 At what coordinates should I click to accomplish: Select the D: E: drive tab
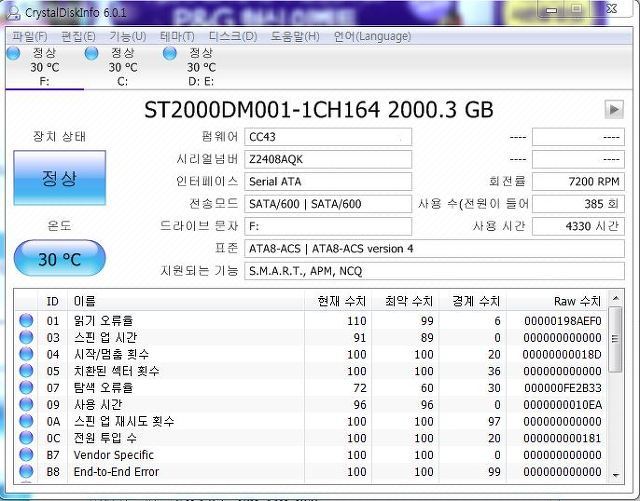[x=201, y=67]
